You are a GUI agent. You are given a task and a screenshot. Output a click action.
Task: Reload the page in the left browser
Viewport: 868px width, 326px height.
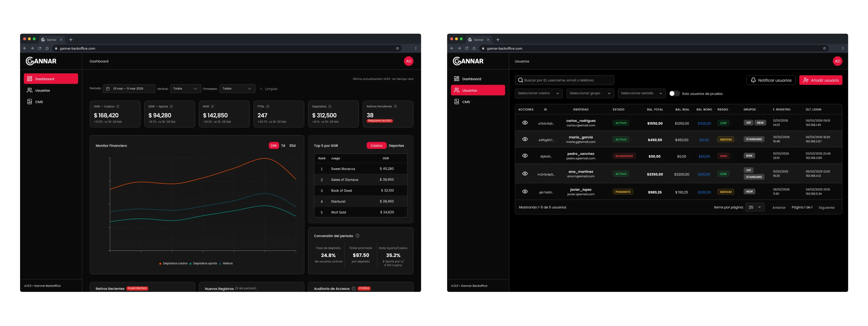coord(39,48)
